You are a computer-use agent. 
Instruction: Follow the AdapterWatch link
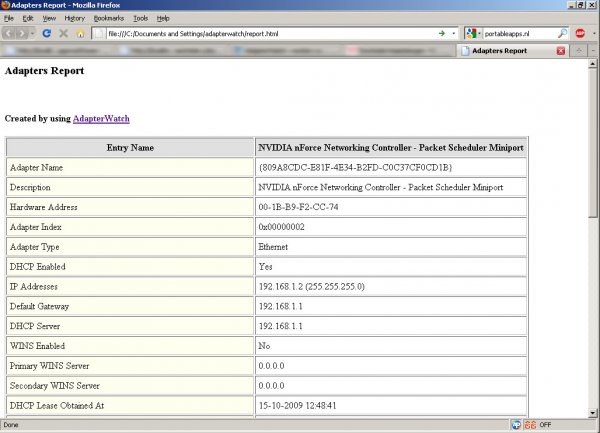point(101,119)
